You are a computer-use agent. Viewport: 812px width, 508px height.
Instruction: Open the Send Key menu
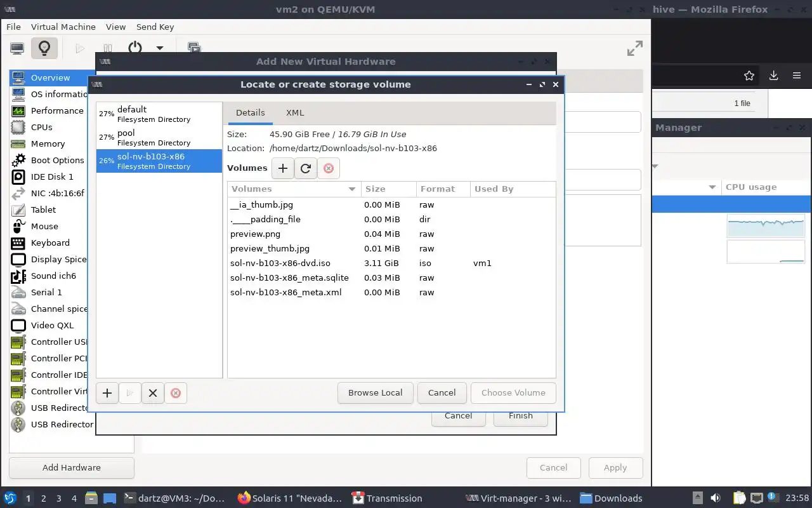click(x=155, y=27)
